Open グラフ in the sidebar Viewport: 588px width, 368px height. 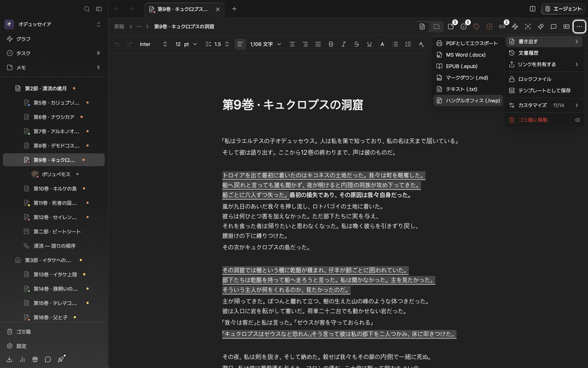click(x=54, y=39)
